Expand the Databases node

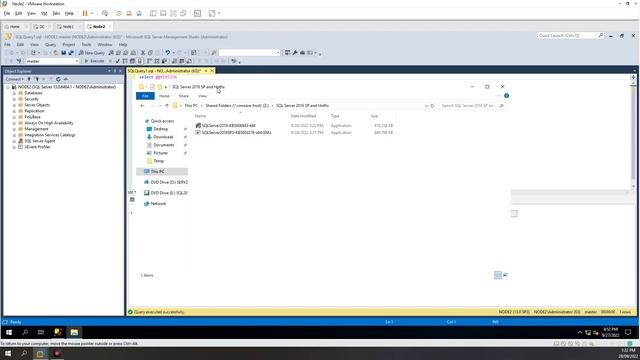[14, 93]
